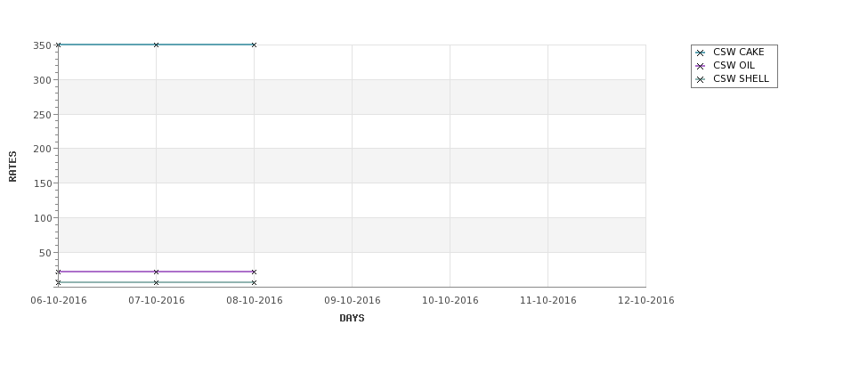868x382 pixels.
Task: Click the CSW OIL legend marker icon
Action: 700,66
